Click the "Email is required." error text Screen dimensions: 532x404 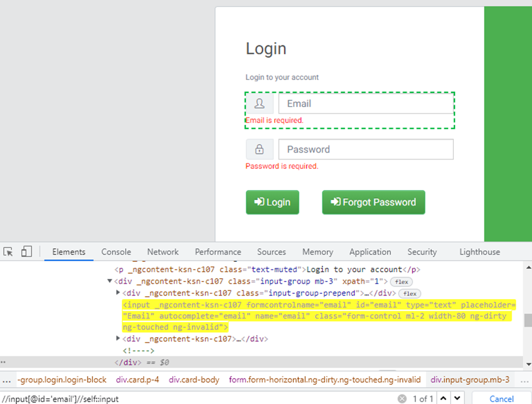coord(274,120)
